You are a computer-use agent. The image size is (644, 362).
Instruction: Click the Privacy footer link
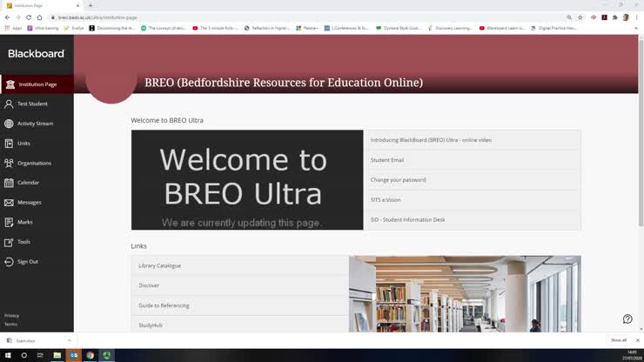pos(12,316)
